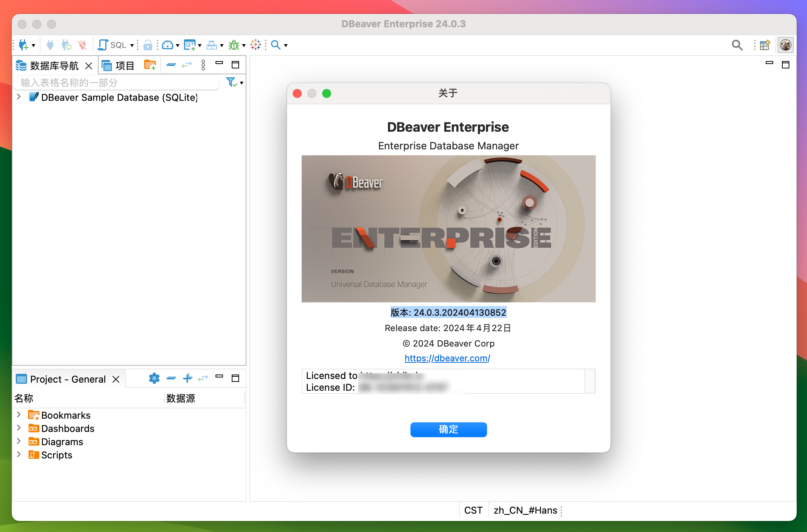Click the toolbar Search magnifier icon on the left
The image size is (807, 532).
276,45
